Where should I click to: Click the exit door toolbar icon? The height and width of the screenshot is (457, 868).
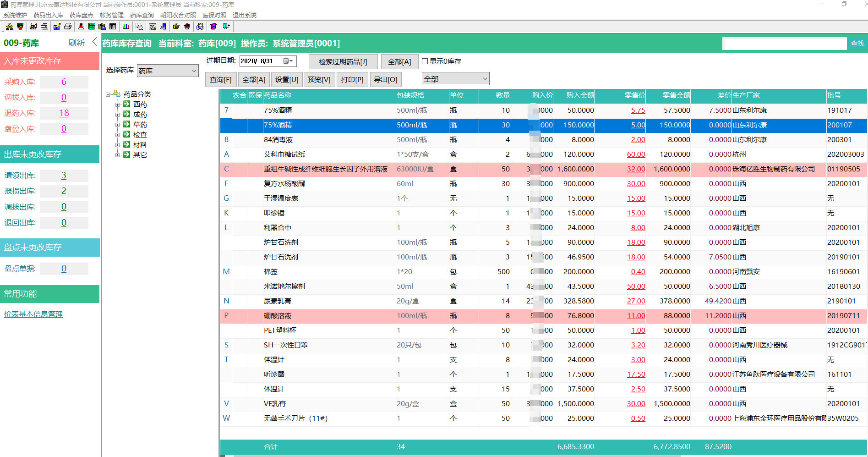(226, 27)
